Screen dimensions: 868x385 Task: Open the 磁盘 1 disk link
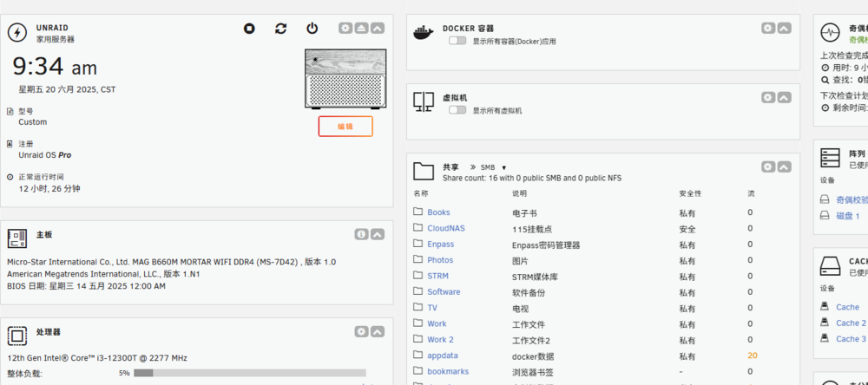[x=847, y=216]
